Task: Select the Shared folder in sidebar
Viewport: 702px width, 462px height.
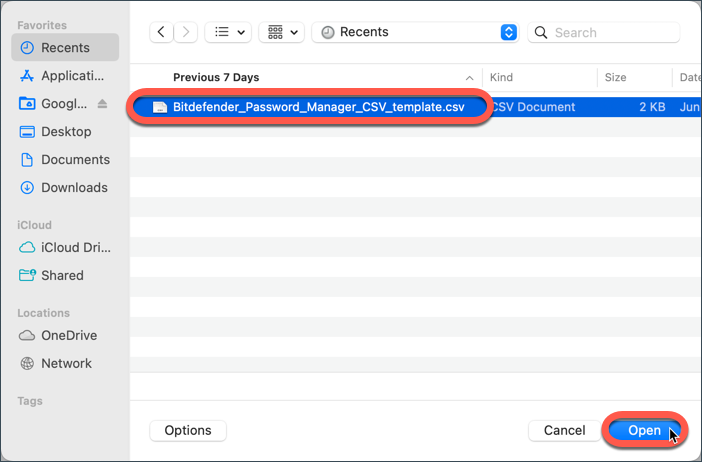Action: [65, 275]
